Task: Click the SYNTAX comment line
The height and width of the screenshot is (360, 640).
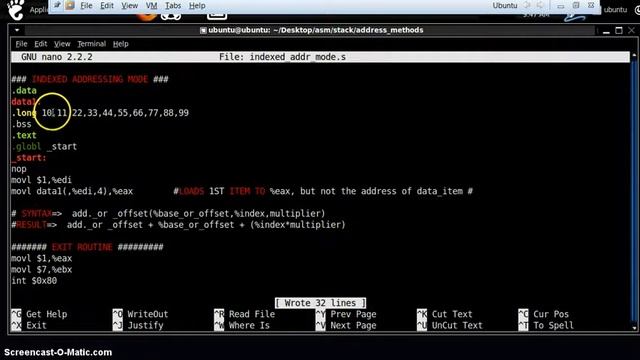Action: [168, 213]
